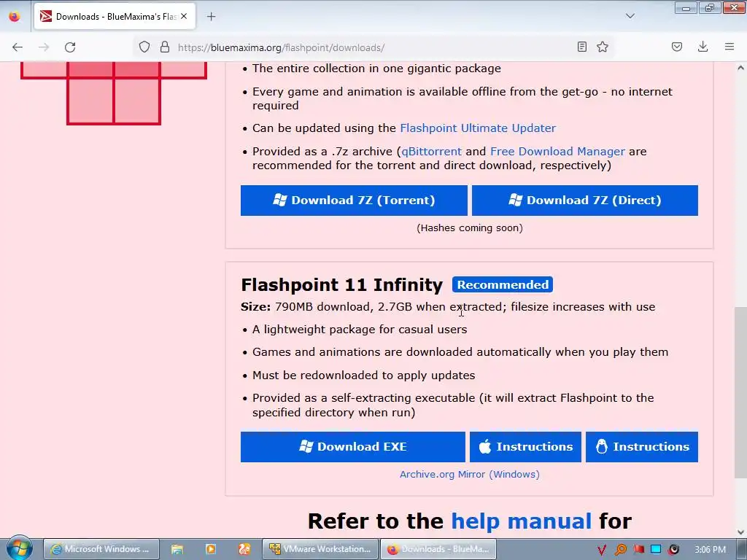Open the Firefox downloads panel

703,47
